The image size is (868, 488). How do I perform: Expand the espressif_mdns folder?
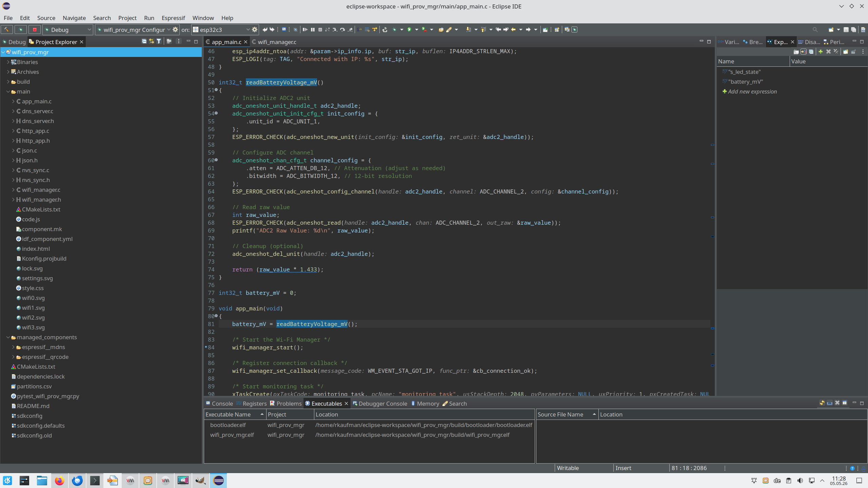click(x=13, y=347)
